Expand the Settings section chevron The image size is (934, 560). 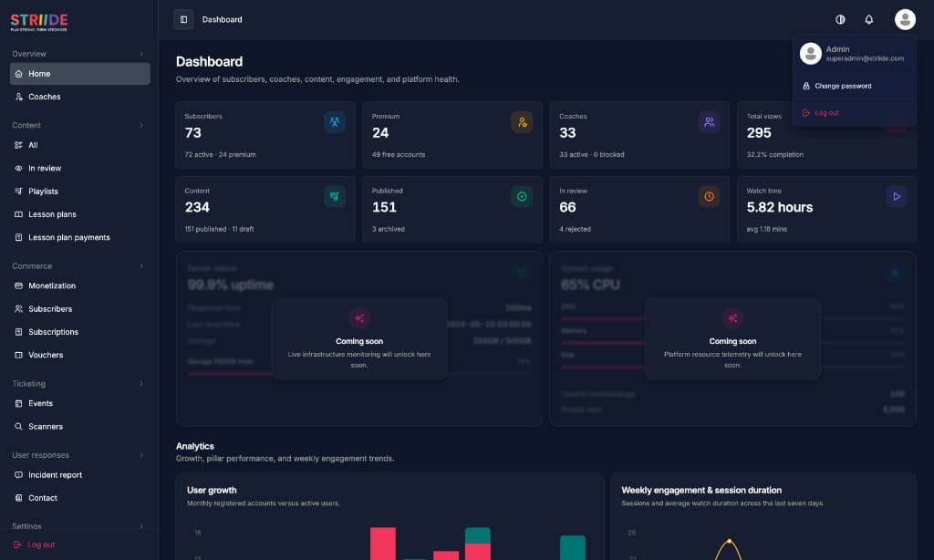141,526
